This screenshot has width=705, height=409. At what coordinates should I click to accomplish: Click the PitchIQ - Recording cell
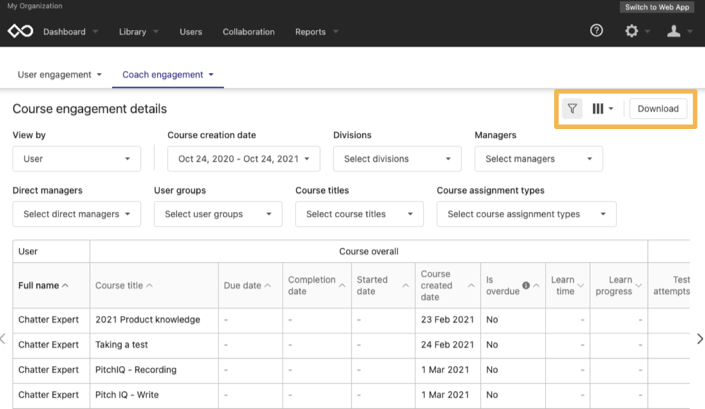(154, 370)
